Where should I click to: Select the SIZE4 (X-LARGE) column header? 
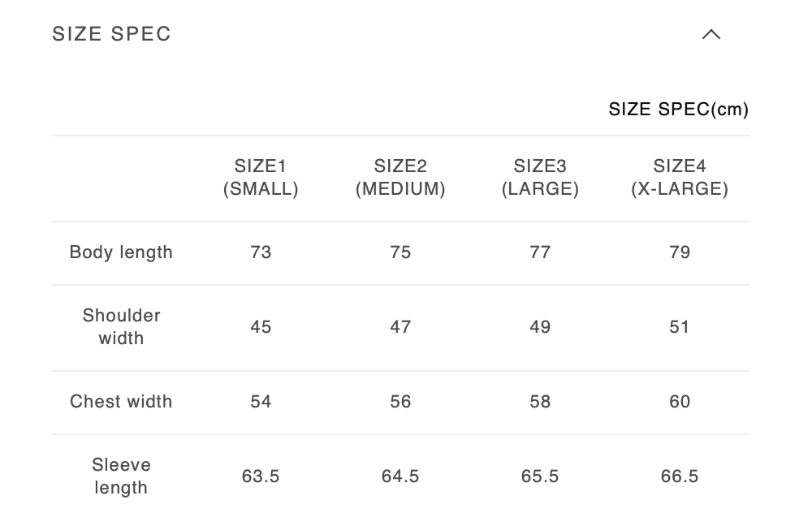680,178
